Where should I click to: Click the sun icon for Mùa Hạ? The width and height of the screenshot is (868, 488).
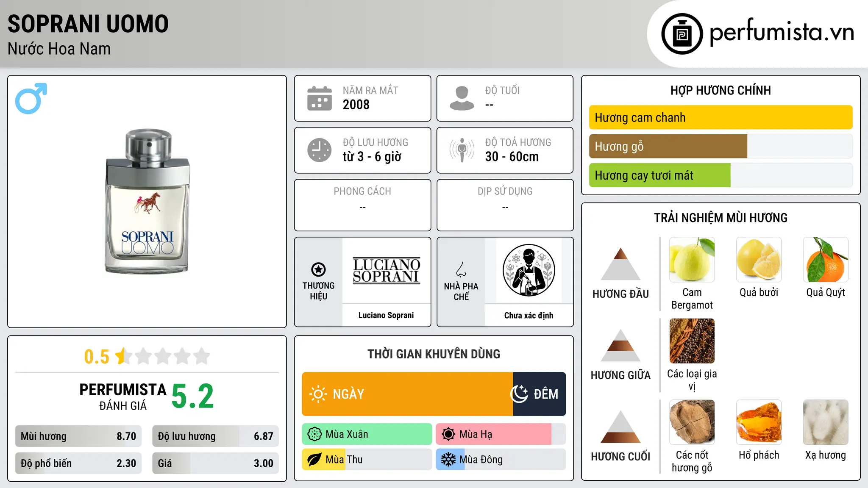448,434
